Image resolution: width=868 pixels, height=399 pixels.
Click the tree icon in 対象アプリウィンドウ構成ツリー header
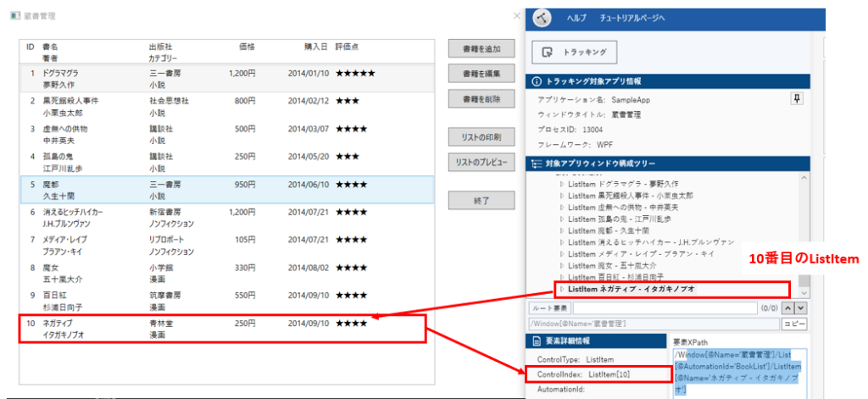tap(536, 163)
